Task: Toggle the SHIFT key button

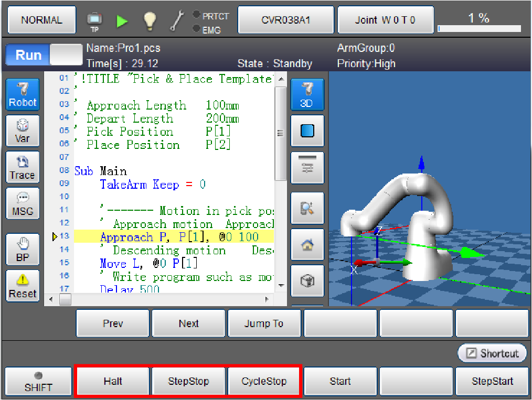Action: pos(38,382)
